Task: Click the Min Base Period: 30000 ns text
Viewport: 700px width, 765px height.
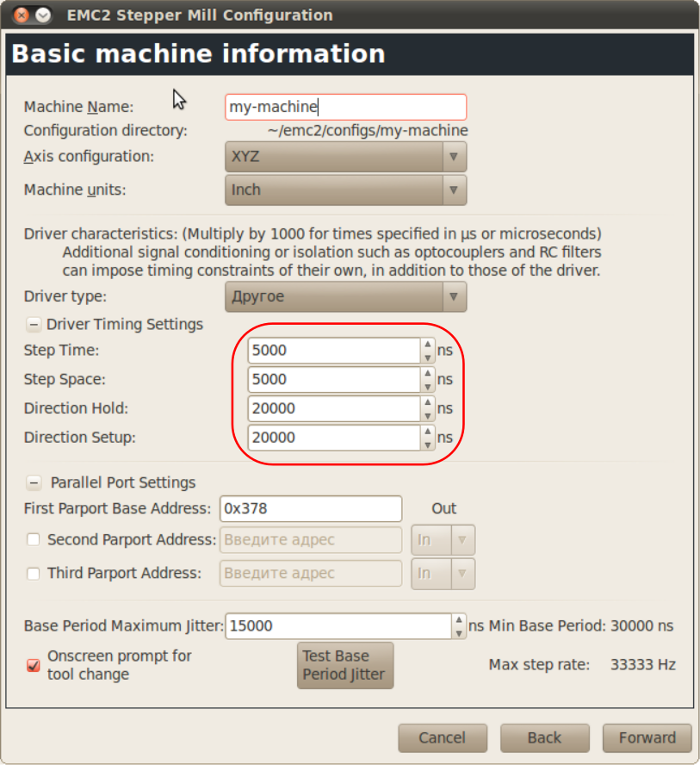Action: point(581,626)
